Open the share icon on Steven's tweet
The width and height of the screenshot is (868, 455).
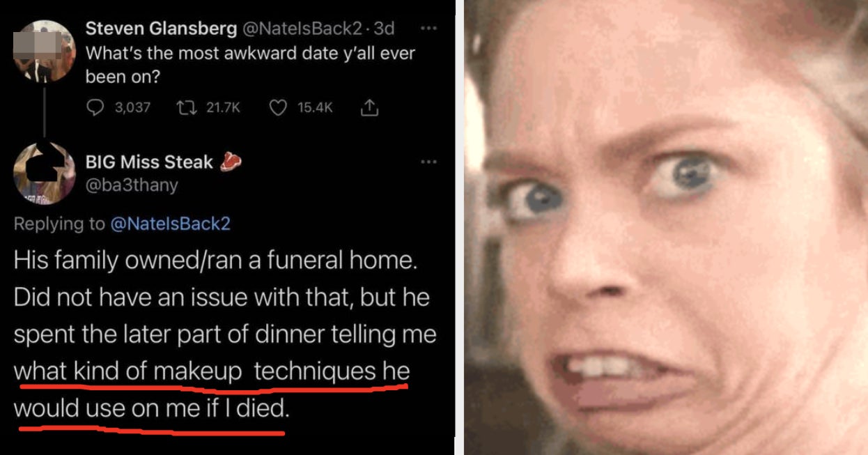[x=369, y=107]
